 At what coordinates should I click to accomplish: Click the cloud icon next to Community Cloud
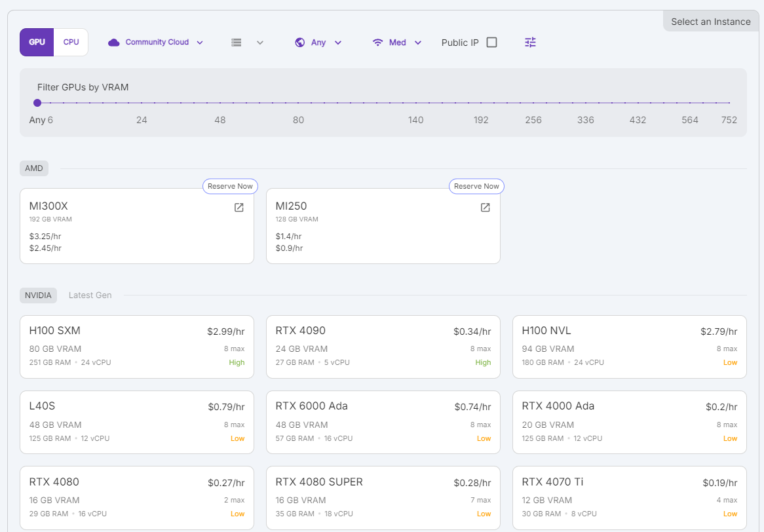click(113, 41)
